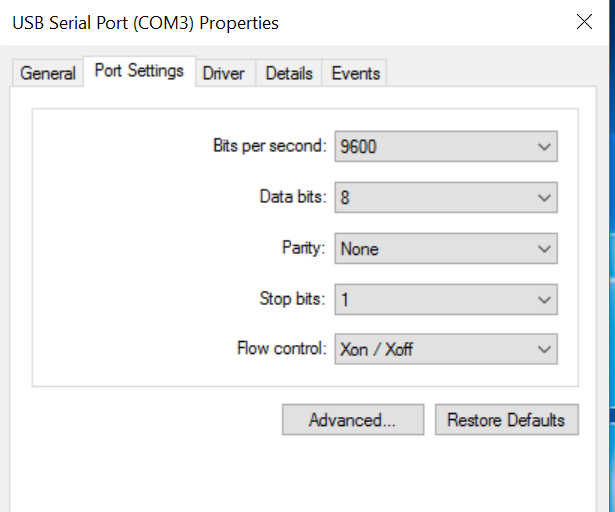Click the 'Bits per second:' label text
The width and height of the screenshot is (615, 512).
point(269,146)
